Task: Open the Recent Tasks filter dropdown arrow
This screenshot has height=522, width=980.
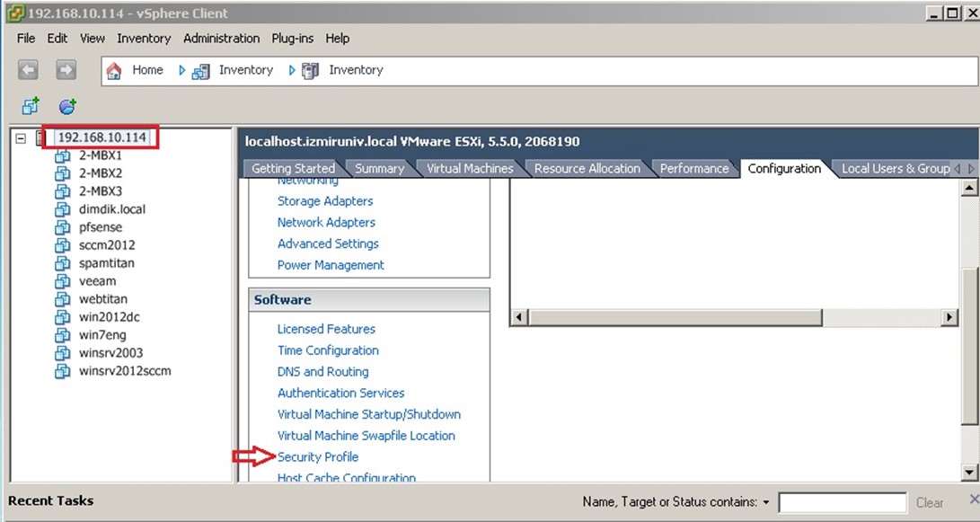Action: (765, 502)
